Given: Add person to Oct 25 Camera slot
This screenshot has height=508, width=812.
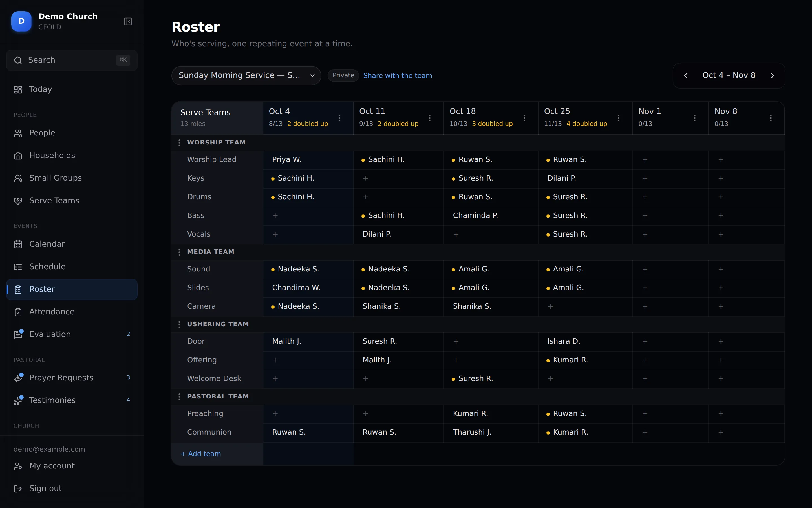Looking at the screenshot, I should point(551,306).
